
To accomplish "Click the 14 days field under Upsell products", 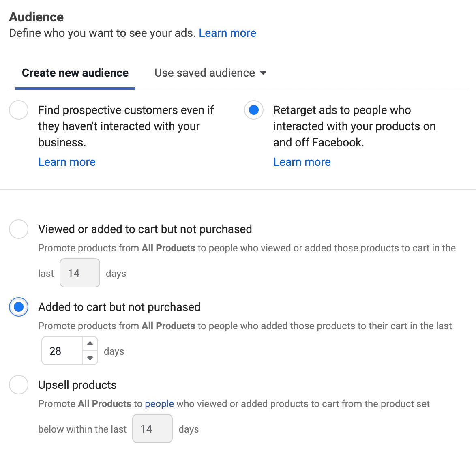I will (152, 429).
